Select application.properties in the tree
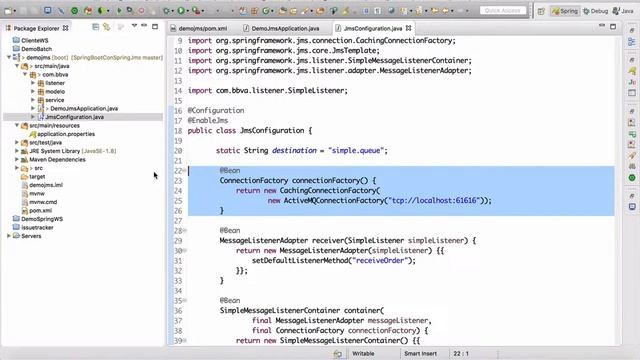This screenshot has width=640, height=360. click(66, 134)
